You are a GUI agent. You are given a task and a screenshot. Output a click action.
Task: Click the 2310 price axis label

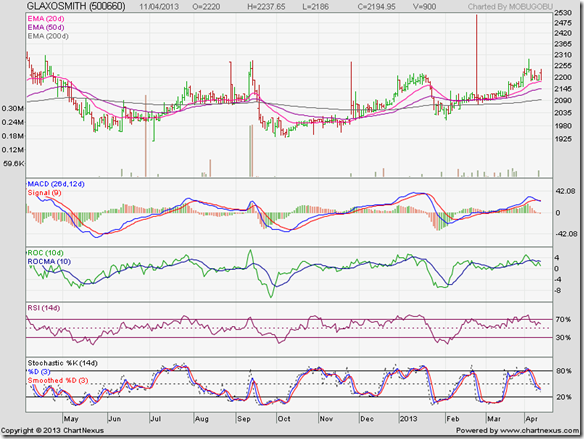[563, 55]
